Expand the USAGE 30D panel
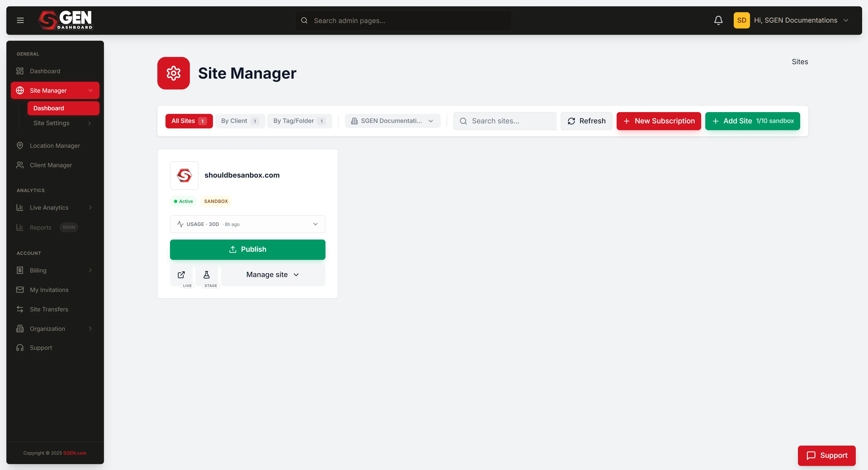Screen dimensions: 868x470 coord(248,224)
